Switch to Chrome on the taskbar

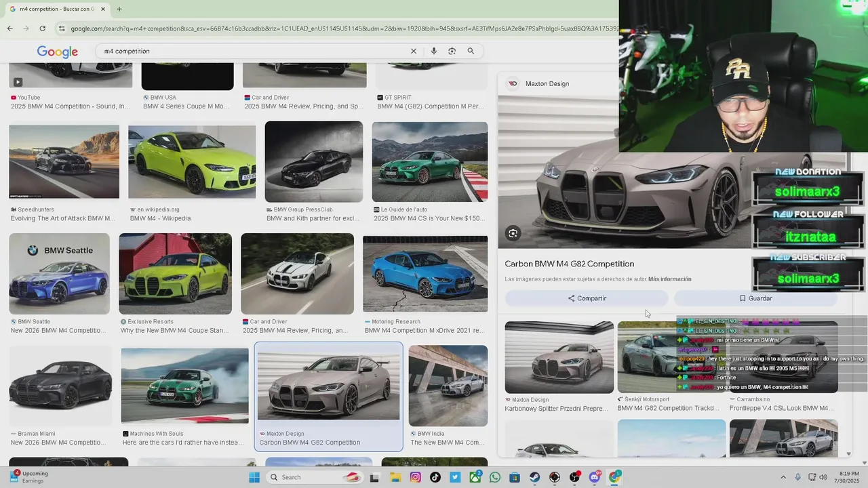point(614,477)
